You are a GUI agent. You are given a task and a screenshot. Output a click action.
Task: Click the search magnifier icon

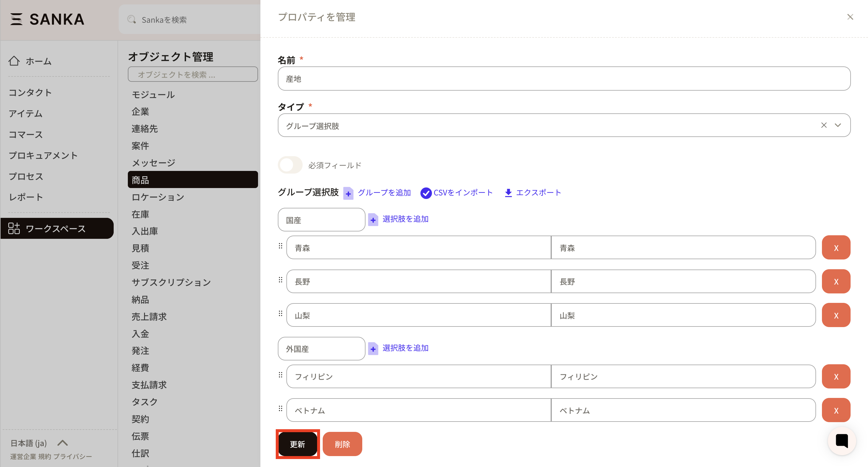coord(131,19)
